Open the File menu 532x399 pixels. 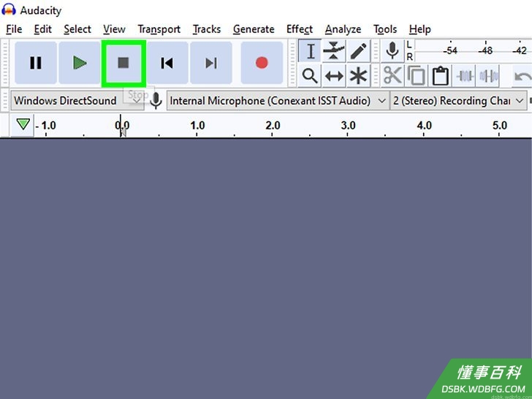pyautogui.click(x=14, y=29)
